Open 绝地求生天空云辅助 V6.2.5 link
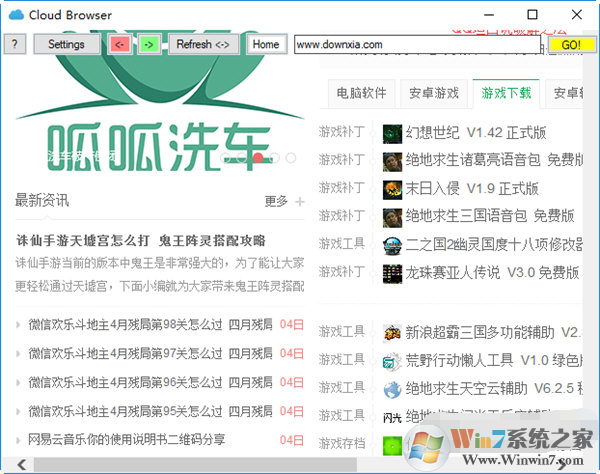The image size is (600, 474). [x=494, y=388]
